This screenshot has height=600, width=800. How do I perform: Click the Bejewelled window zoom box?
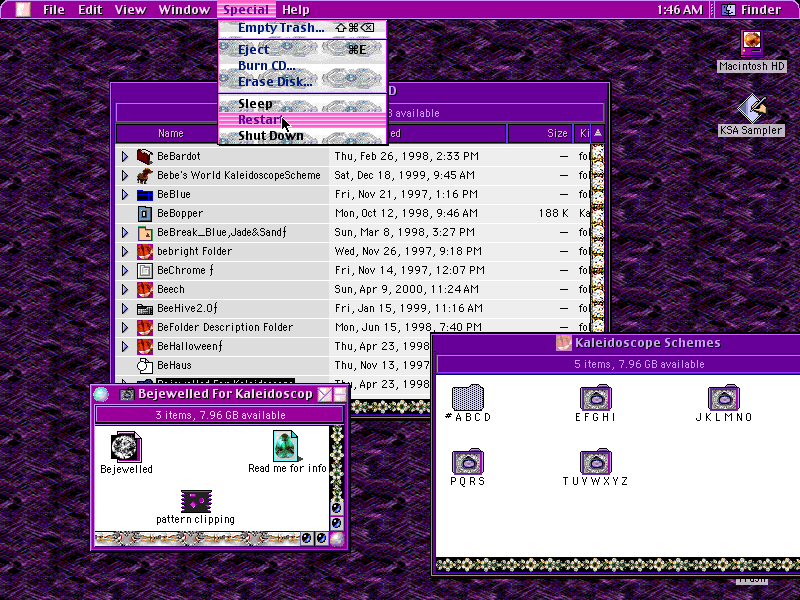click(324, 394)
